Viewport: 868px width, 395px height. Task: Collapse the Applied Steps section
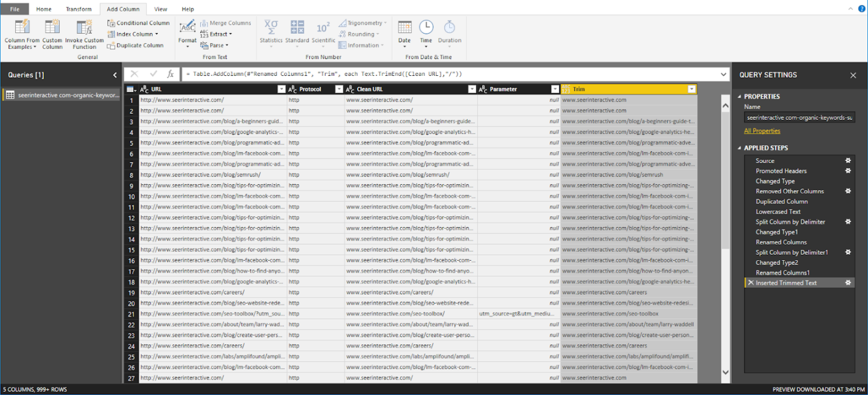click(740, 148)
